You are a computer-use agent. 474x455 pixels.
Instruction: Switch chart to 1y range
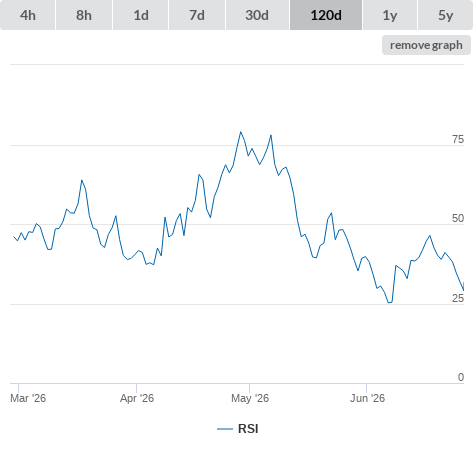tap(390, 15)
